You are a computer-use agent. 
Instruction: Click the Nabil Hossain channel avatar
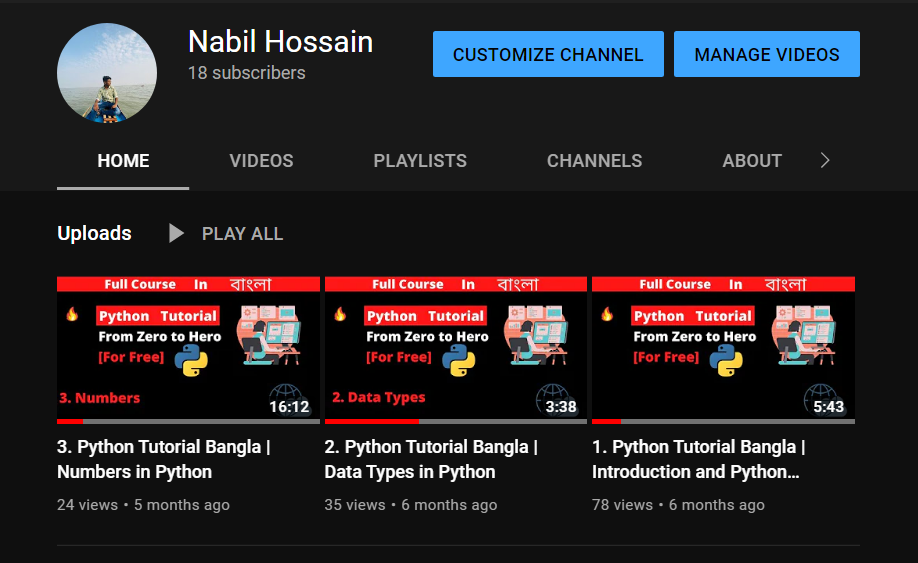point(107,73)
